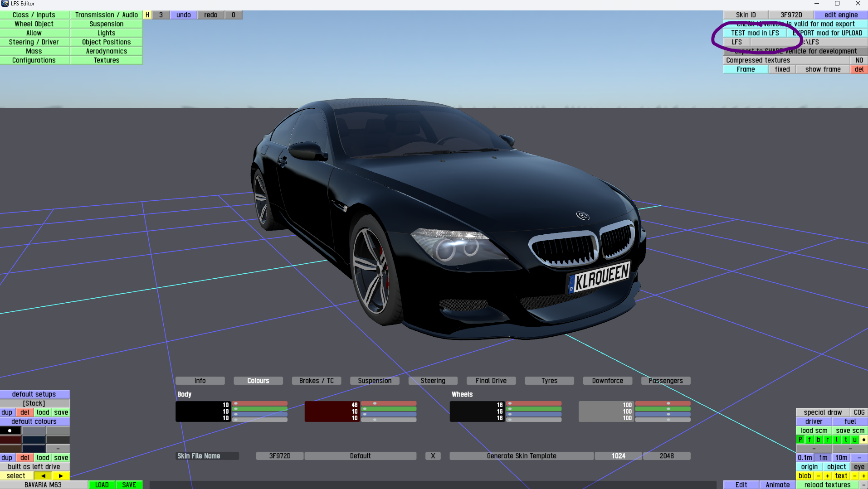The image size is (868, 489).
Task: Click the eye view button
Action: pos(859,467)
